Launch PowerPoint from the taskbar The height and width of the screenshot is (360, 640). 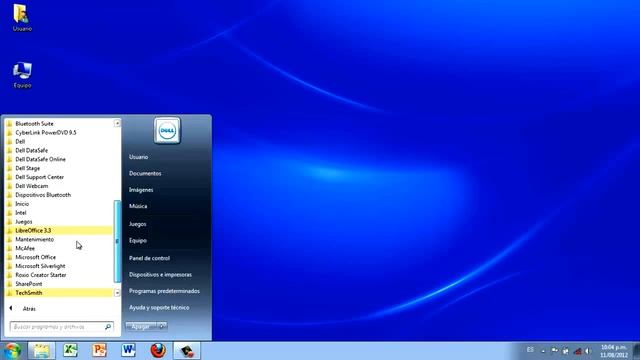(99, 351)
